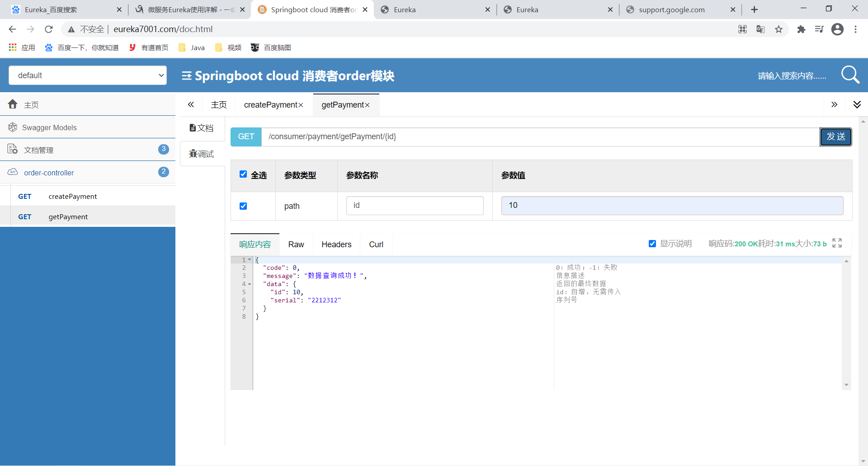Viewport: 868px width, 466px height.
Task: Click the not secure warning icon
Action: 71,29
